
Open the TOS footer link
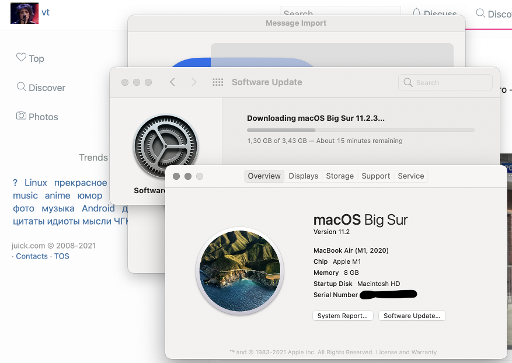click(x=62, y=256)
